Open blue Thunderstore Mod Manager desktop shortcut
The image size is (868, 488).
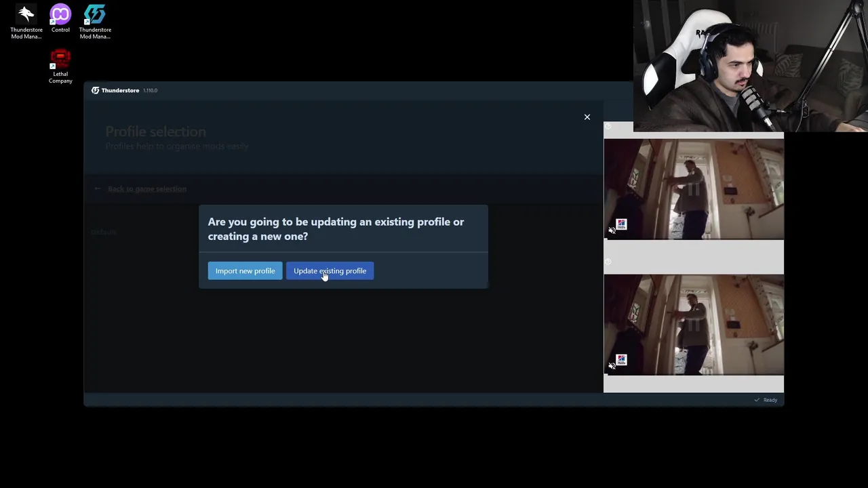95,22
